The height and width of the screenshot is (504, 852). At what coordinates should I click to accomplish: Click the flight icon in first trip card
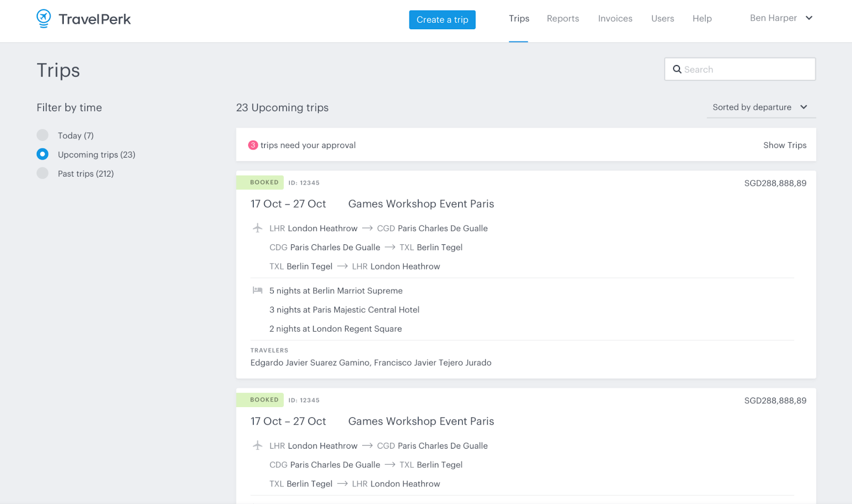pos(257,228)
